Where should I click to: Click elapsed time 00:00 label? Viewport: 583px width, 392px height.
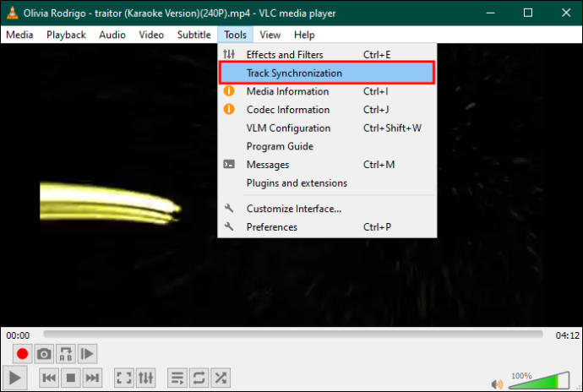18,335
